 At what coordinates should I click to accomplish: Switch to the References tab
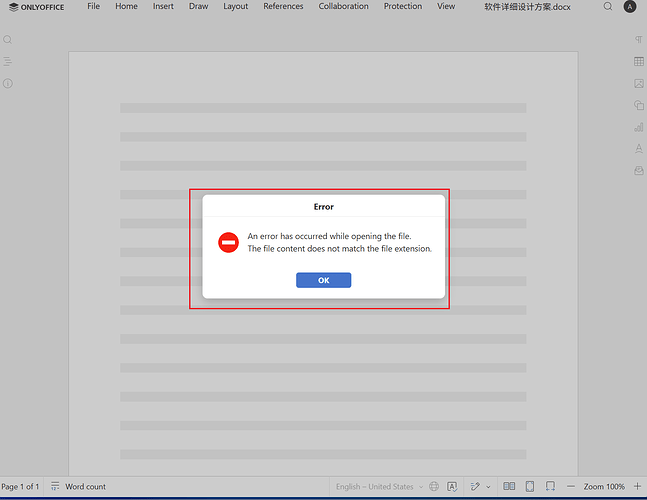point(283,6)
